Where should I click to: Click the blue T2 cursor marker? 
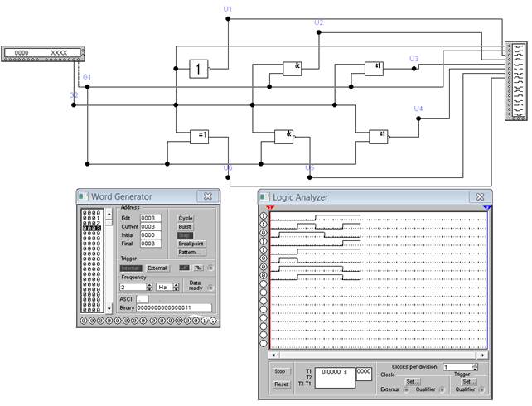tap(486, 207)
